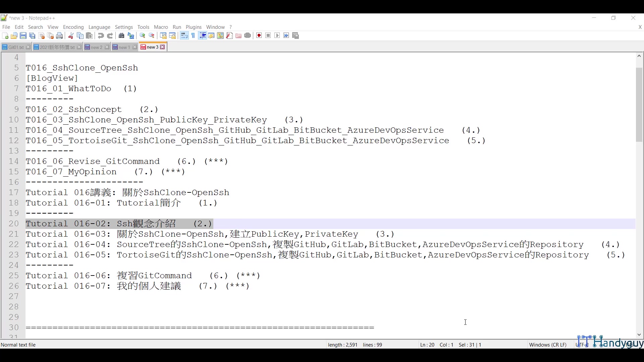
Task: Click the Zoom In magnifier icon
Action: (142, 36)
